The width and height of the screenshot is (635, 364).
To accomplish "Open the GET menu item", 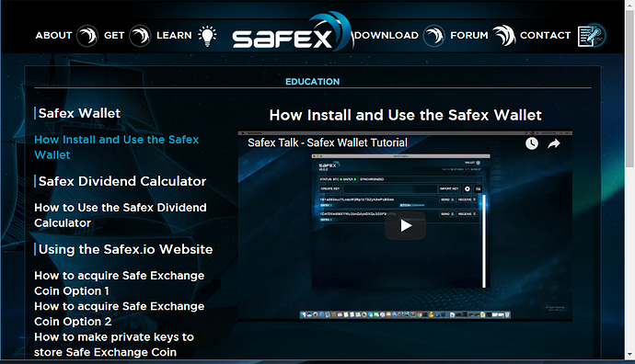I will [x=114, y=36].
